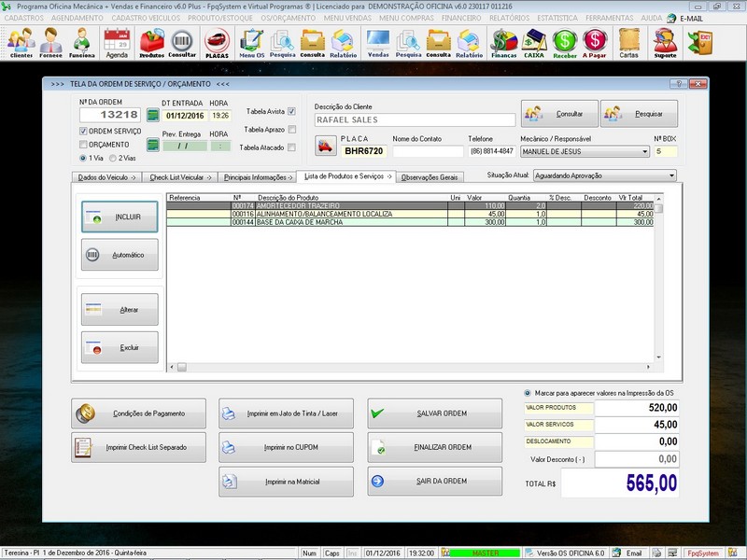Click calendar icon next to DT ENTRADA
The height and width of the screenshot is (560, 747).
coord(152,115)
